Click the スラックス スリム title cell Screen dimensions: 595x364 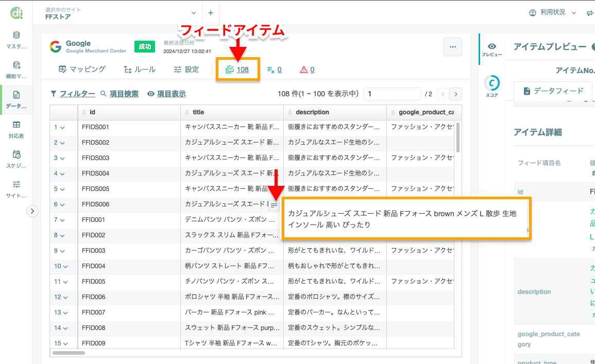click(232, 235)
